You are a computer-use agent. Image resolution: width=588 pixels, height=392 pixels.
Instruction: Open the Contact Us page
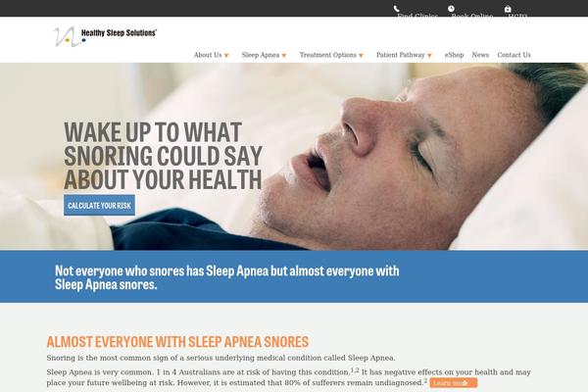pos(514,55)
